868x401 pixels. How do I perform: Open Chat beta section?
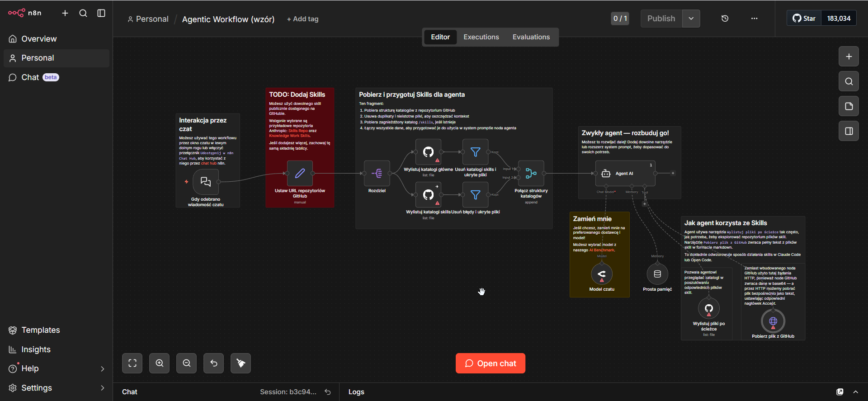[57, 77]
